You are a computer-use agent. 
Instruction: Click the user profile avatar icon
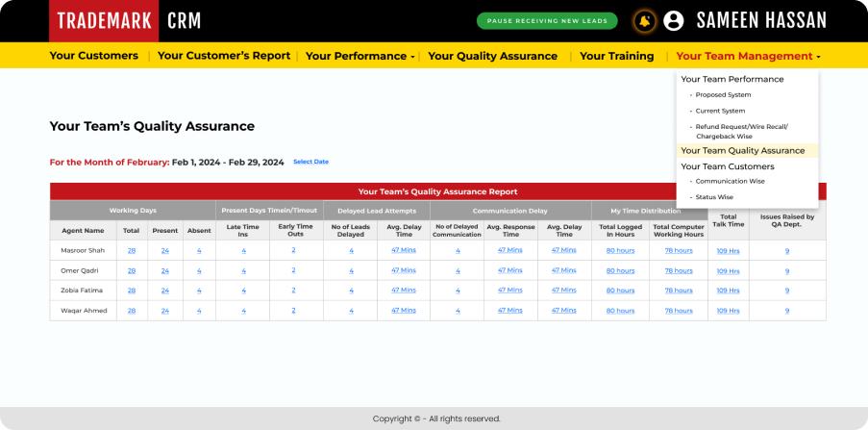point(674,21)
